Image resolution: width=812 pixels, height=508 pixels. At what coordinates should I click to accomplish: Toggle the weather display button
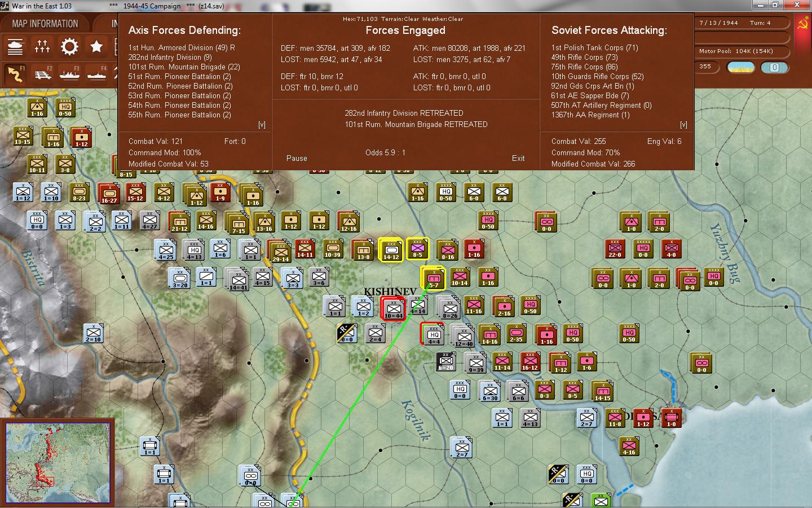coord(741,67)
